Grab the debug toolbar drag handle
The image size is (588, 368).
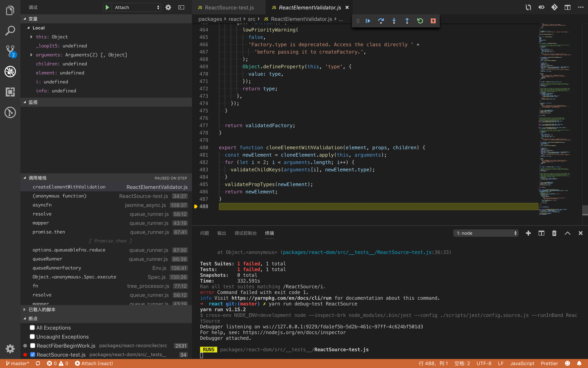click(358, 21)
